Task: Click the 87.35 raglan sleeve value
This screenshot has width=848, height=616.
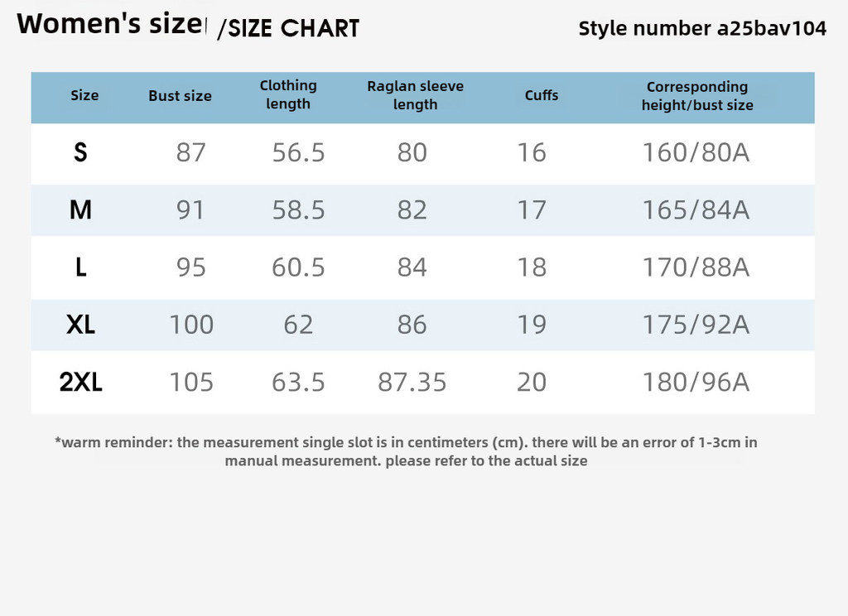Action: click(x=412, y=382)
